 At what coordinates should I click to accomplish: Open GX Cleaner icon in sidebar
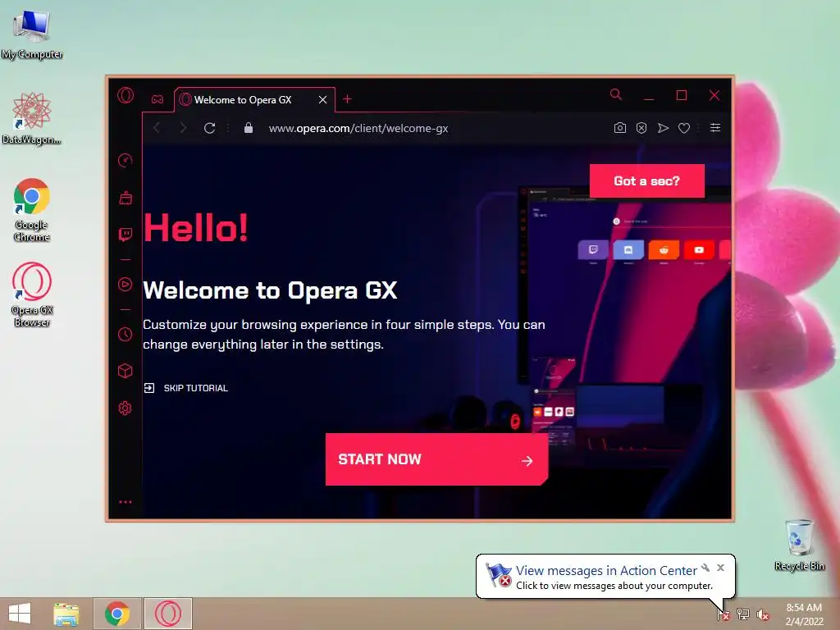[126, 198]
